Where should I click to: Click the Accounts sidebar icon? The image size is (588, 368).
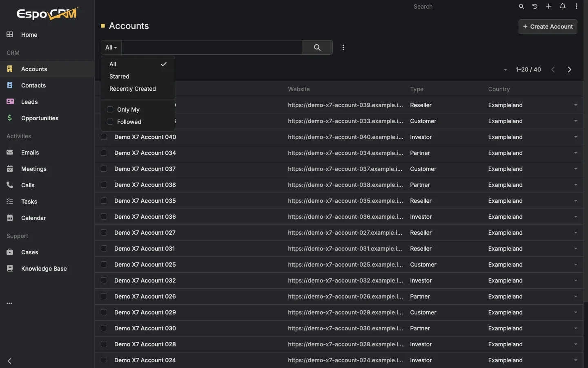[10, 69]
